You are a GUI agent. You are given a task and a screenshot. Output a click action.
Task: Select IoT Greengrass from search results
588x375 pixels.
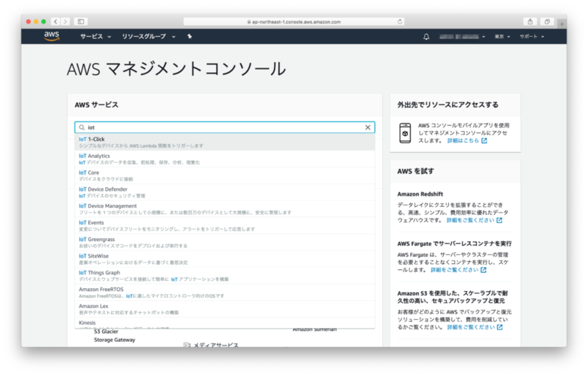coord(225,242)
